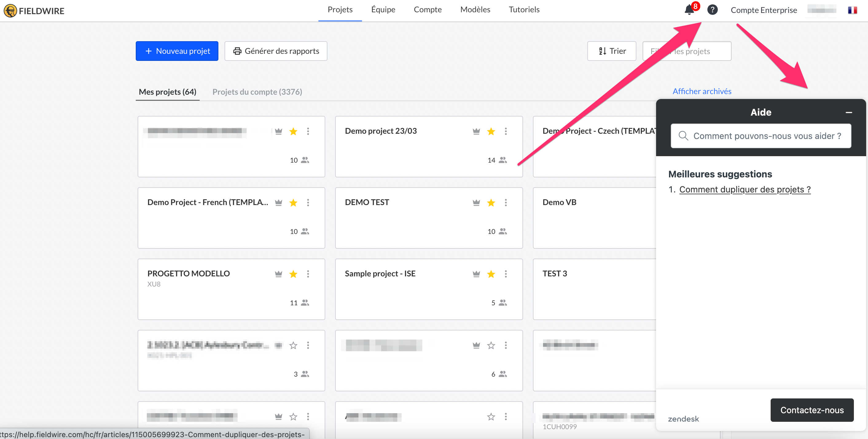Click the filter projects input field
Screen dimensions: 868x439
(x=687, y=51)
